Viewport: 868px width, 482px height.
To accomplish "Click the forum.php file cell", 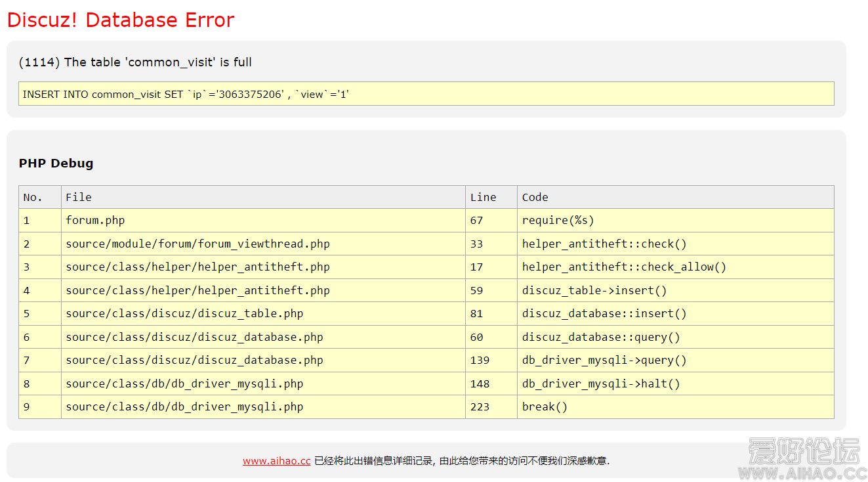I will coord(95,221).
